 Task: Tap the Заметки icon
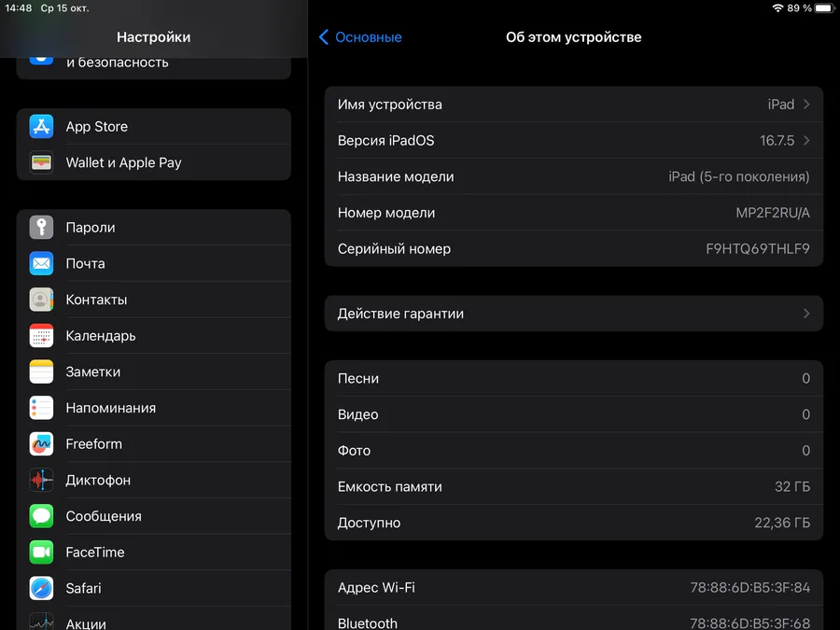pyautogui.click(x=41, y=371)
